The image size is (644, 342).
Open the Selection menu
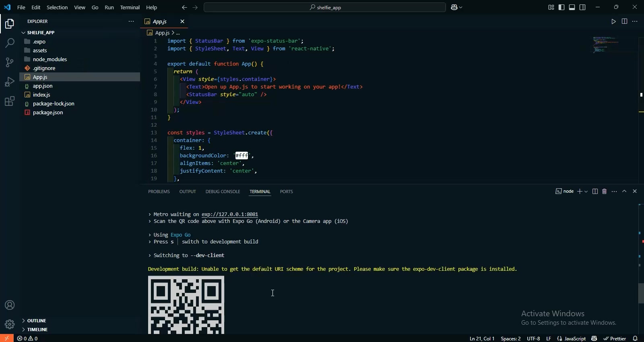click(x=57, y=8)
